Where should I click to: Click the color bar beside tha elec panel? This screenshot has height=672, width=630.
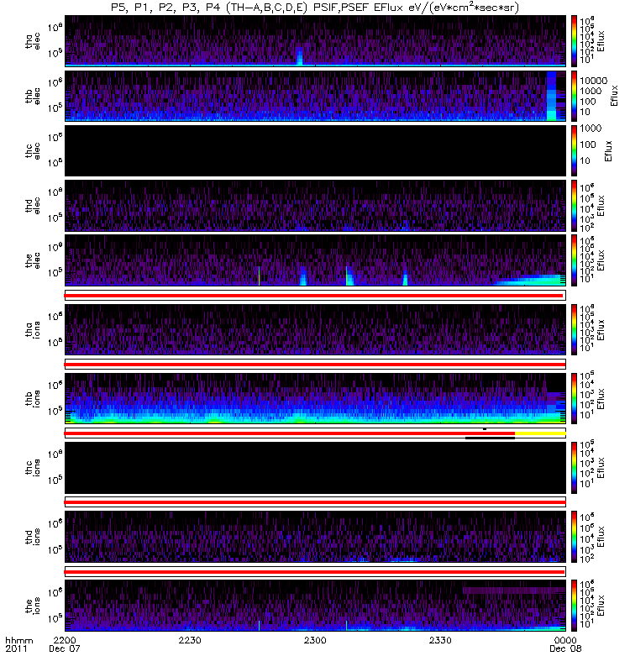(575, 41)
